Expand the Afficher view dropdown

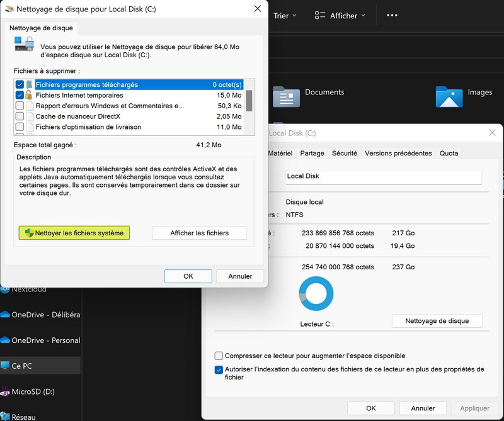(340, 16)
